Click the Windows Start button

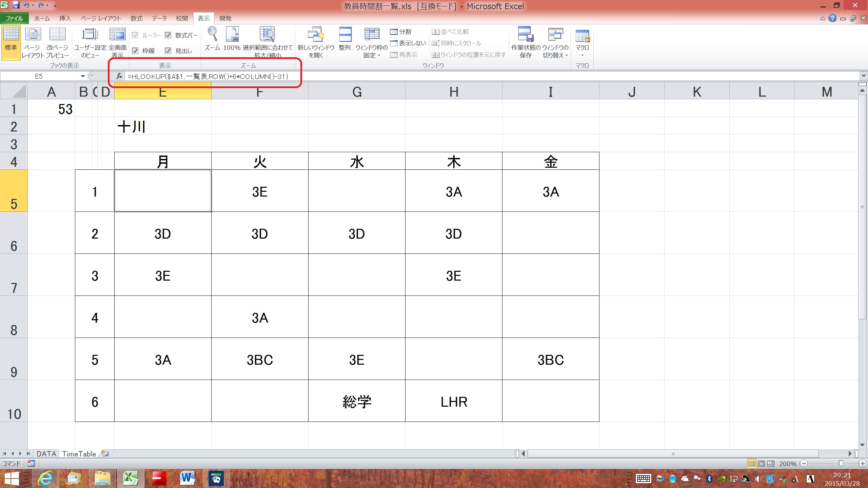(x=12, y=479)
